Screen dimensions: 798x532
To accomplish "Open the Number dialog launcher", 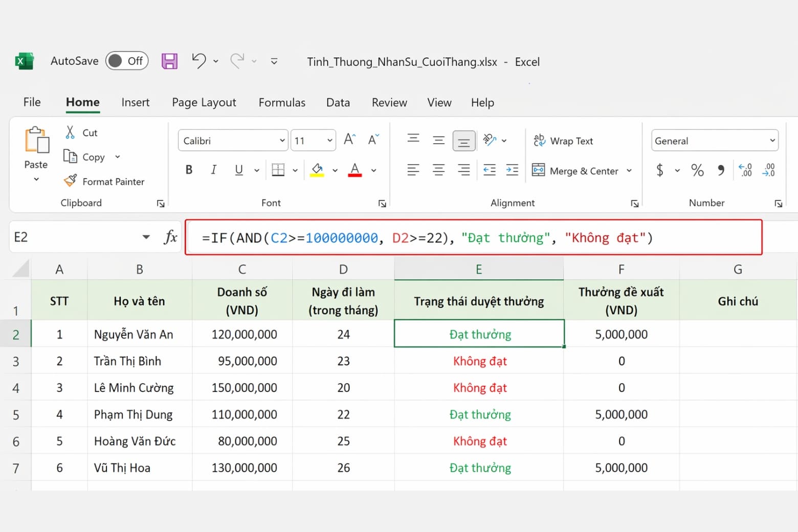I will click(x=779, y=204).
